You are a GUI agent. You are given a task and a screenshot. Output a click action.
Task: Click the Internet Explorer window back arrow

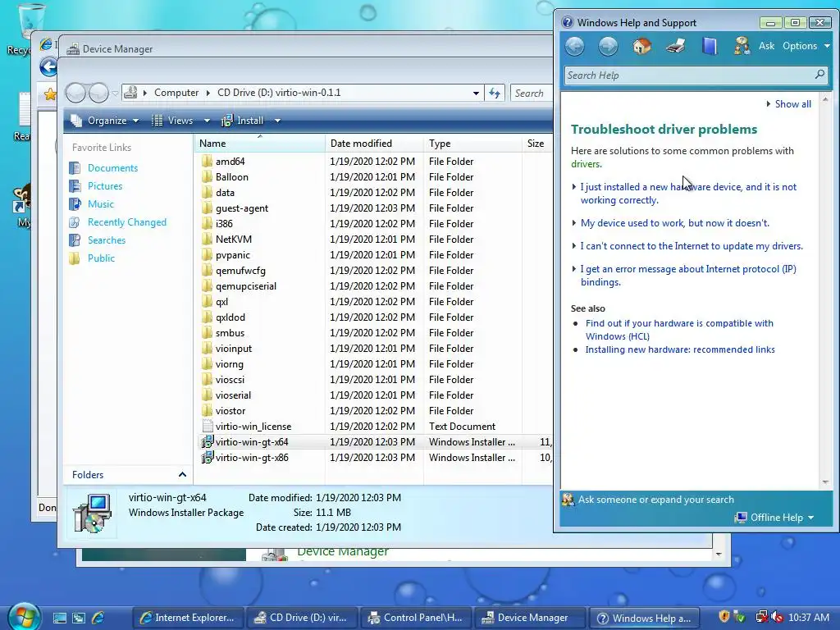coord(48,67)
